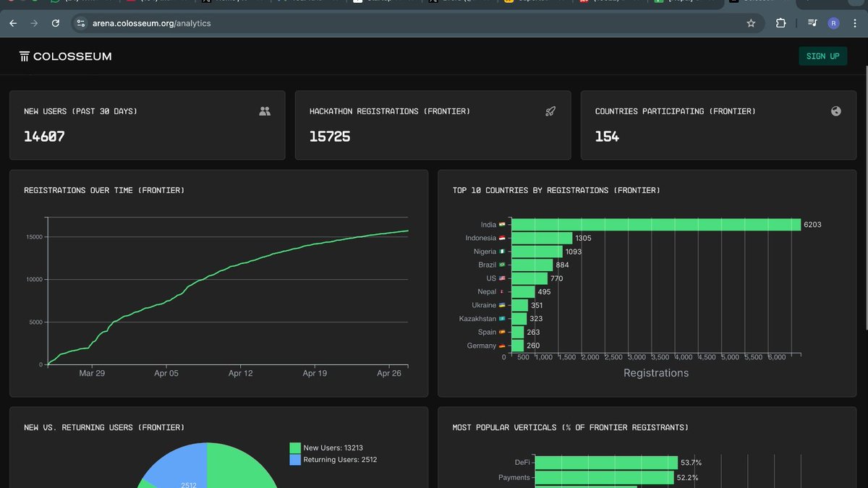Click the 154 countries value
The height and width of the screenshot is (488, 868).
pyautogui.click(x=607, y=136)
